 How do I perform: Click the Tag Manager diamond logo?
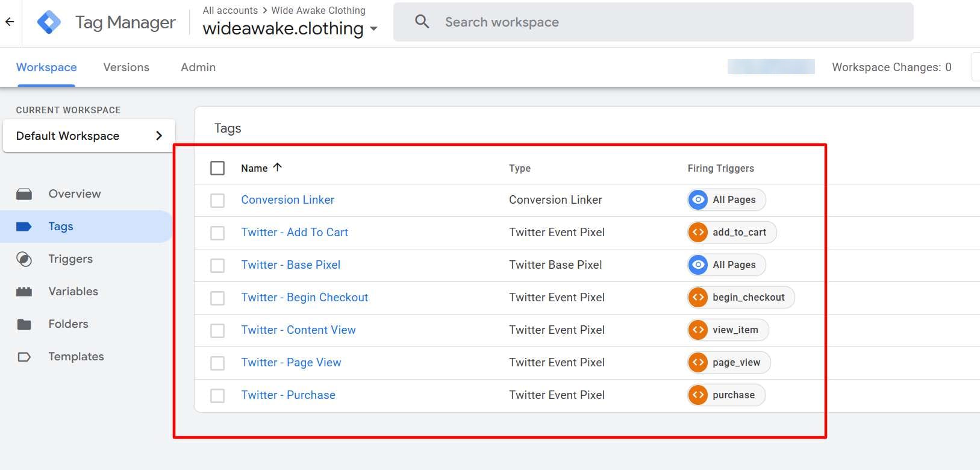[x=49, y=22]
